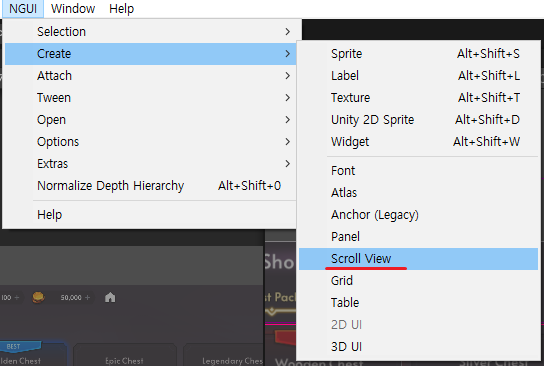The width and height of the screenshot is (544, 366).
Task: Click the home icon in game view
Action: pyautogui.click(x=110, y=297)
